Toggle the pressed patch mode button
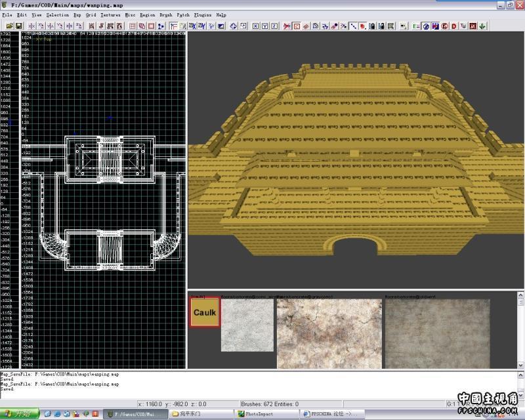The height and width of the screenshot is (420, 525). click(x=297, y=26)
